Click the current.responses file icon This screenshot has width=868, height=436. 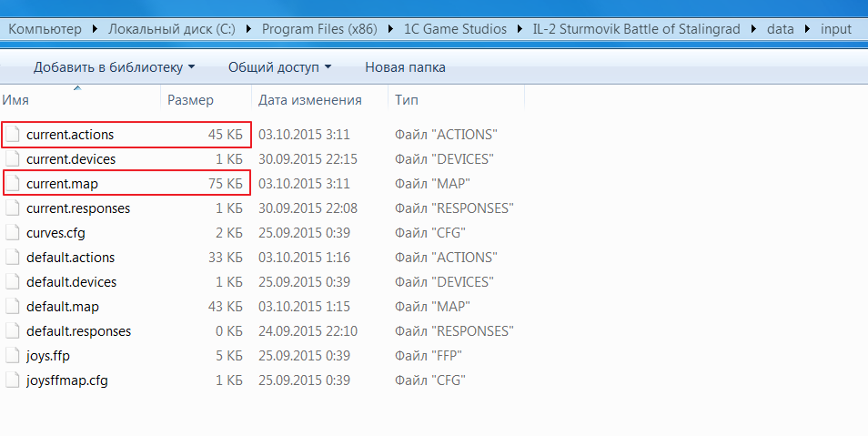12,208
